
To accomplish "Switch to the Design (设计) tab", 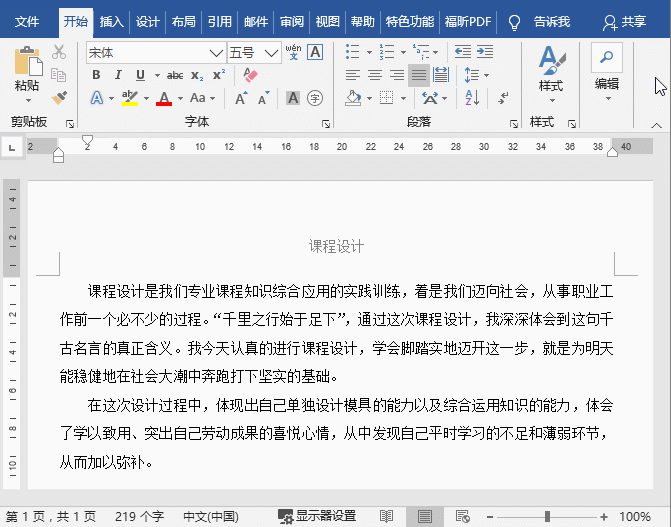I will point(148,22).
